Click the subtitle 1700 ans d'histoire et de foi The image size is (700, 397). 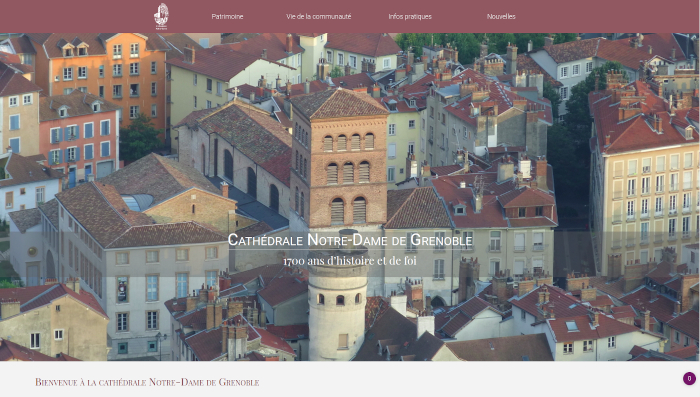point(350,260)
